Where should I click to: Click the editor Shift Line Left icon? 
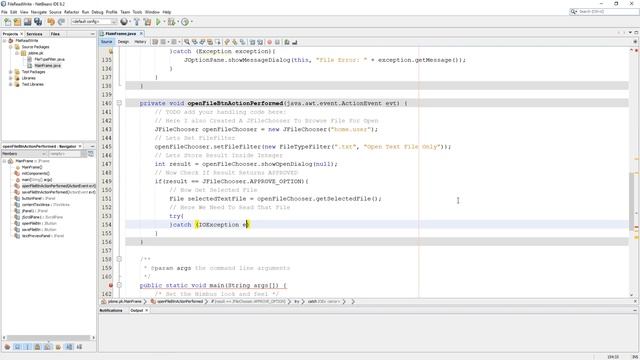coord(252,42)
